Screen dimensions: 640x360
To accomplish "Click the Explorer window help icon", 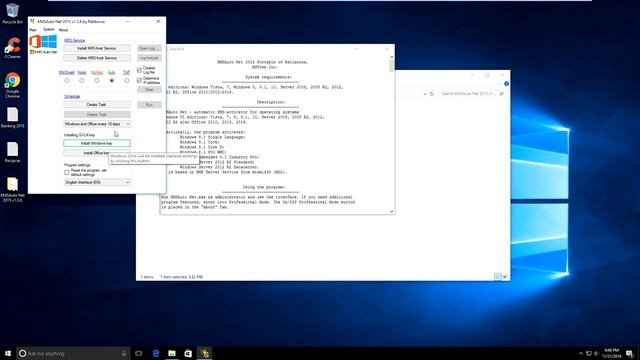I will [506, 84].
